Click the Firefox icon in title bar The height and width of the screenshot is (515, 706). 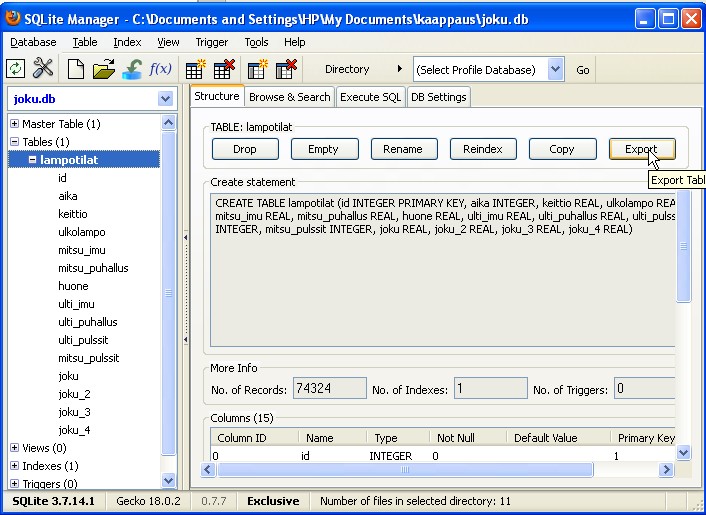13,18
